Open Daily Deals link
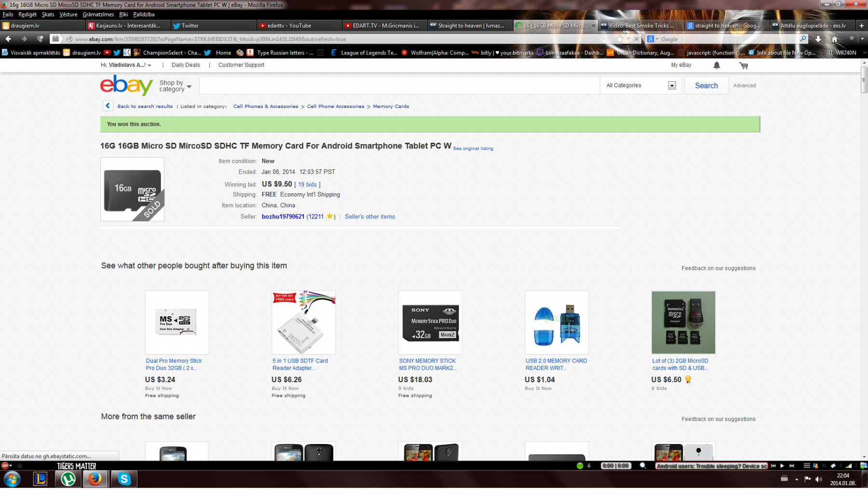Screen dimensions: 868x496 pyautogui.click(x=186, y=65)
